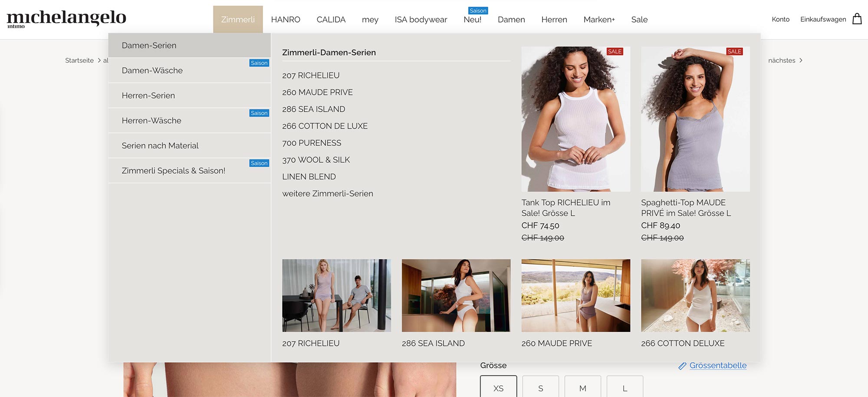Click the 207 RICHELIEU caption below thumbnail
Viewport: 868px width, 397px height.
(311, 343)
